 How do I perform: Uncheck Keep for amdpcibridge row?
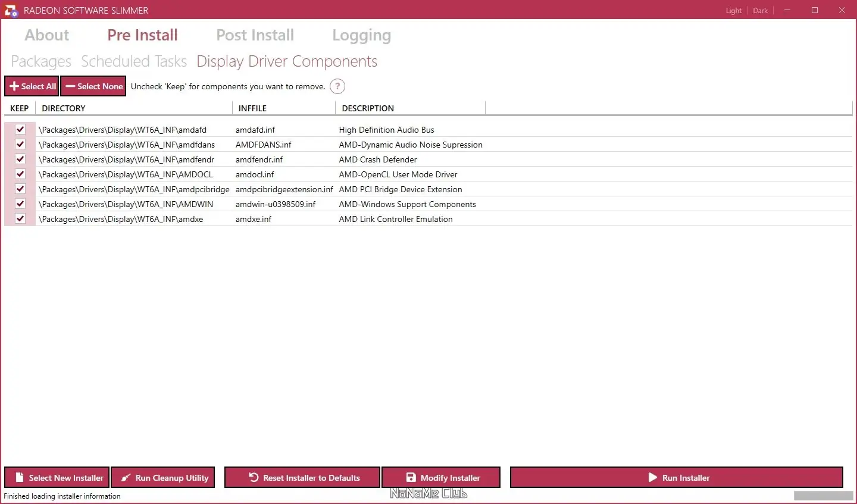(20, 189)
